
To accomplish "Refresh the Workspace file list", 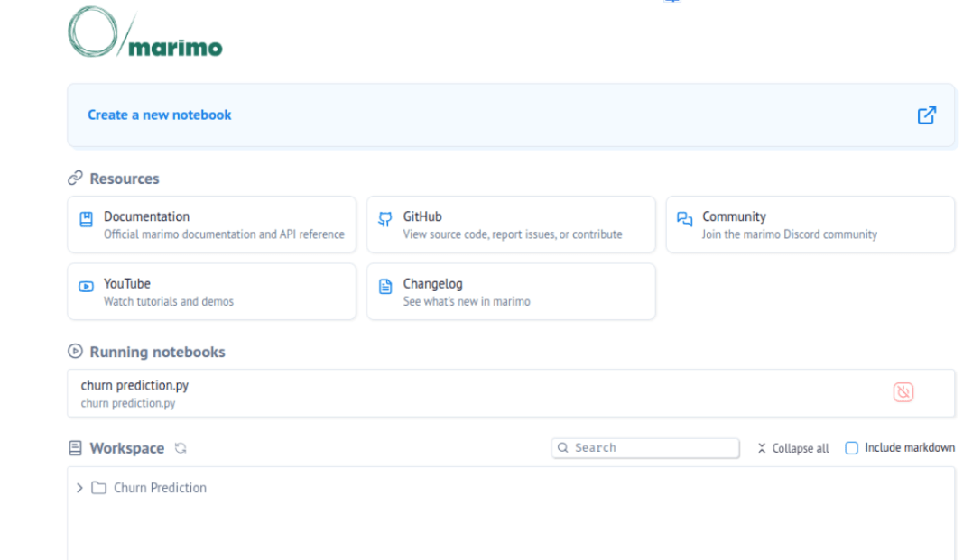I will (x=181, y=448).
